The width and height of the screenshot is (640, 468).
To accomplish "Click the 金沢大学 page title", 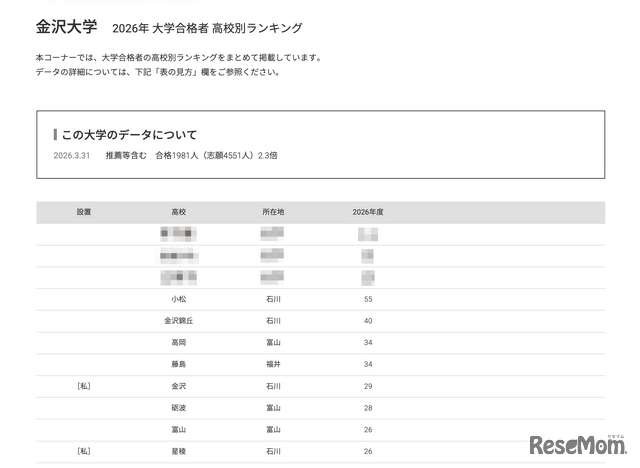I will pyautogui.click(x=67, y=27).
